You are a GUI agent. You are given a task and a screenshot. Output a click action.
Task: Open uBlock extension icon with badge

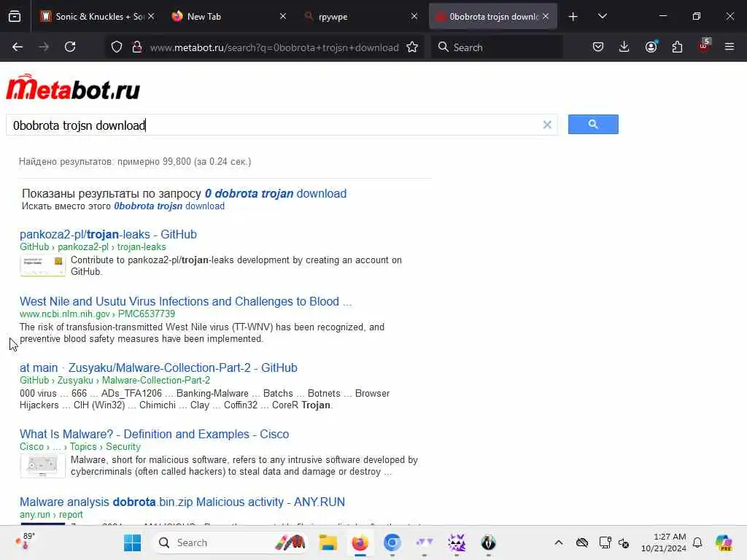[x=704, y=46]
